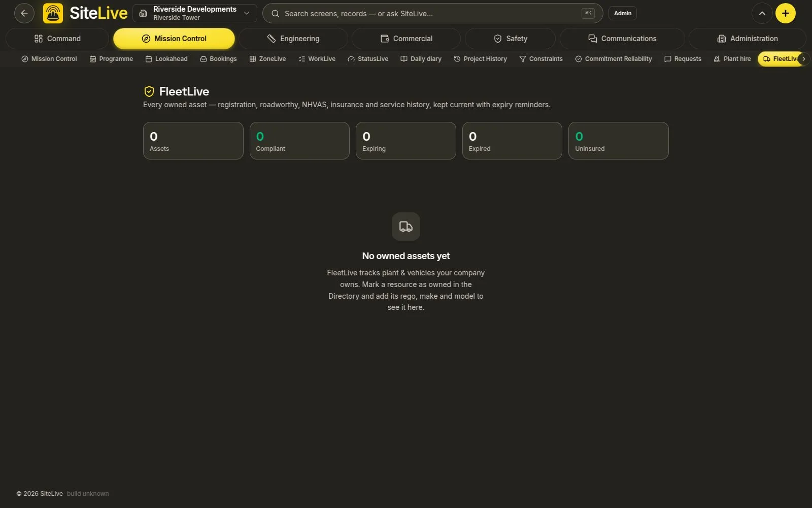812x508 pixels.
Task: Open the Constraints screen
Action: [541, 59]
